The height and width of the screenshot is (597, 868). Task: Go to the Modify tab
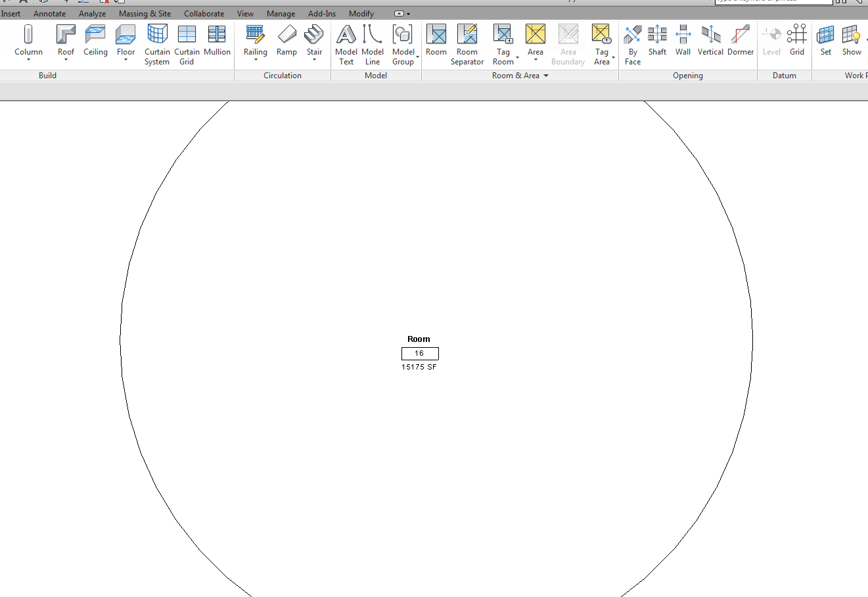[x=361, y=14]
